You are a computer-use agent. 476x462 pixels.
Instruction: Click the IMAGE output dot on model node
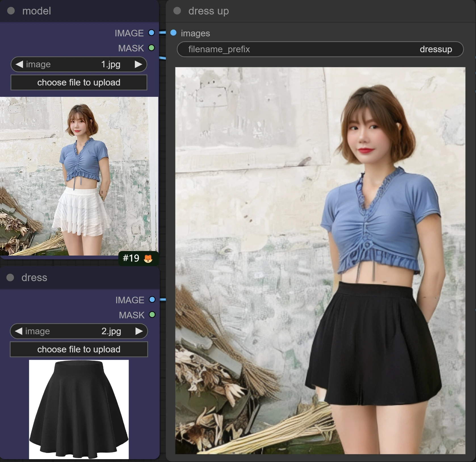151,33
